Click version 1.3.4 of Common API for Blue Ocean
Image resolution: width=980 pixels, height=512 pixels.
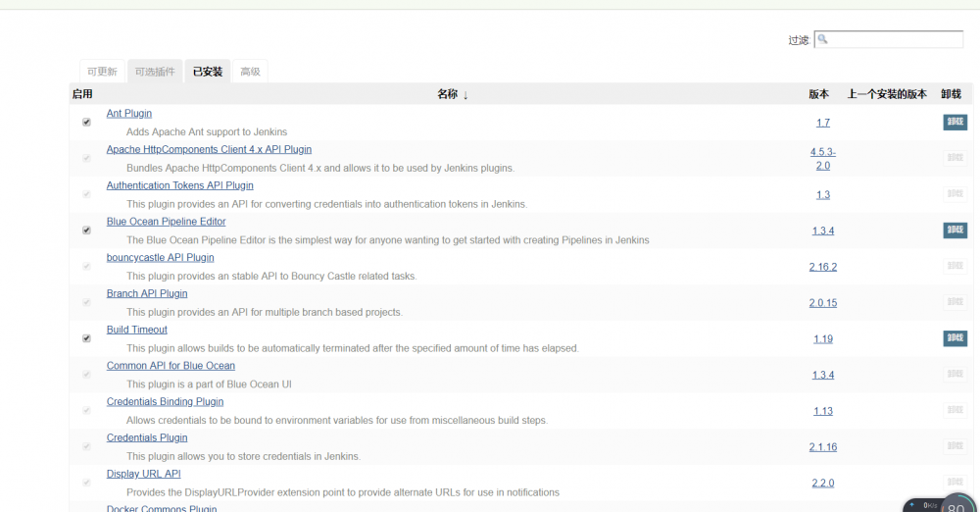click(x=823, y=375)
